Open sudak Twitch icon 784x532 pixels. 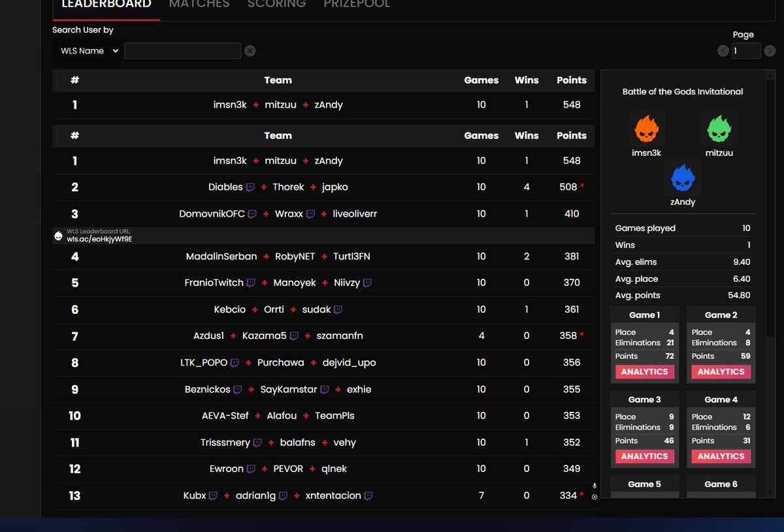[x=338, y=310]
